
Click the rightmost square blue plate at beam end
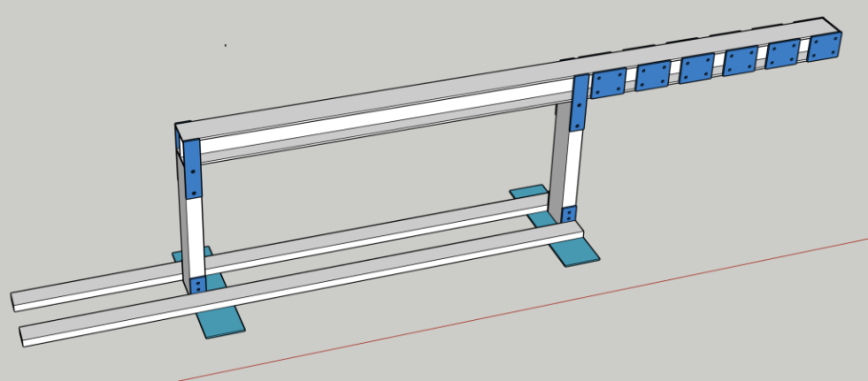coord(825,47)
